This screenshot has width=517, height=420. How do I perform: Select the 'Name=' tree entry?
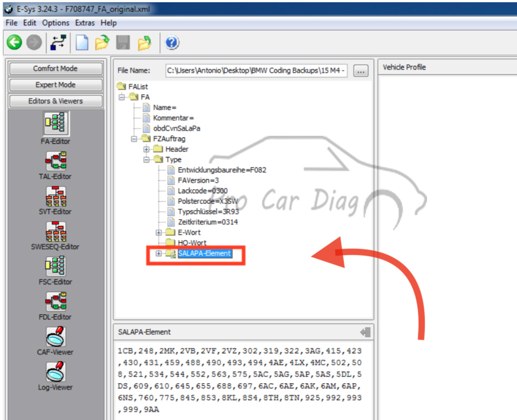165,107
